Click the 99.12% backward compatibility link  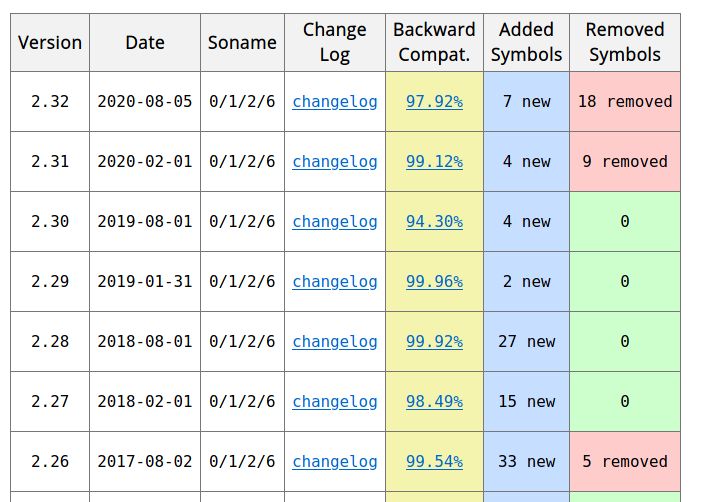(x=434, y=161)
